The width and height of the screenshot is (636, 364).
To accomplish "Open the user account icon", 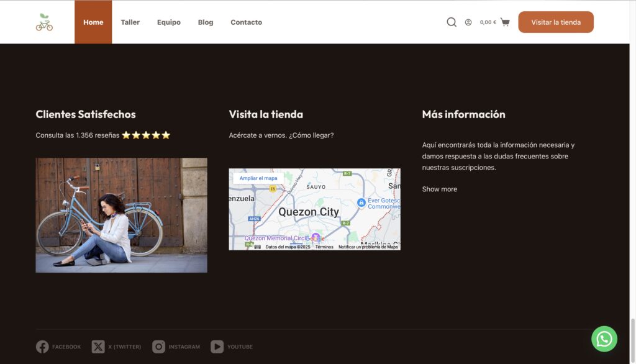I will [468, 22].
